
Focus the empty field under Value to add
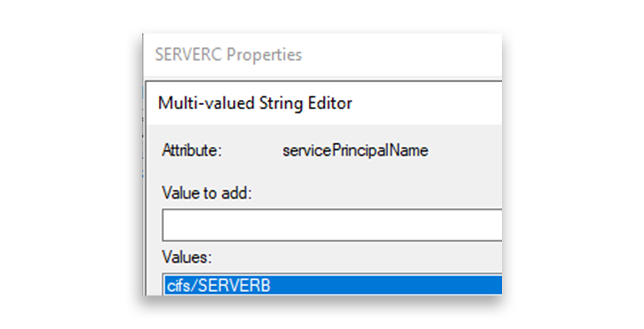[332, 225]
